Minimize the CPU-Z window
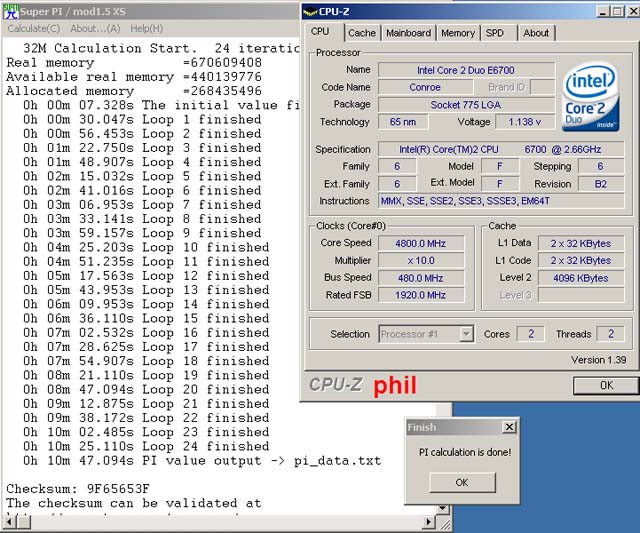Screen dimensions: 640x533 pos(603,11)
